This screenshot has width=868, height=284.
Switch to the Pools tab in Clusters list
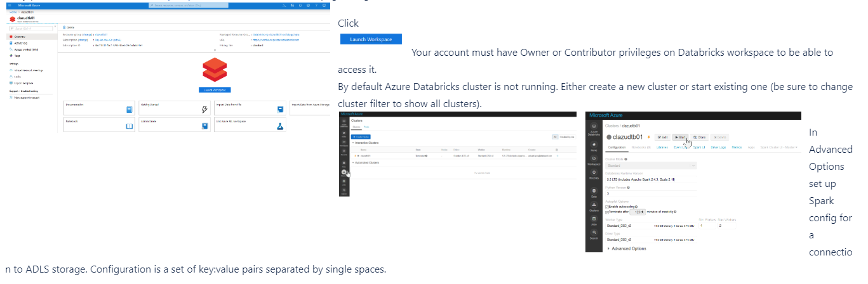click(x=366, y=127)
